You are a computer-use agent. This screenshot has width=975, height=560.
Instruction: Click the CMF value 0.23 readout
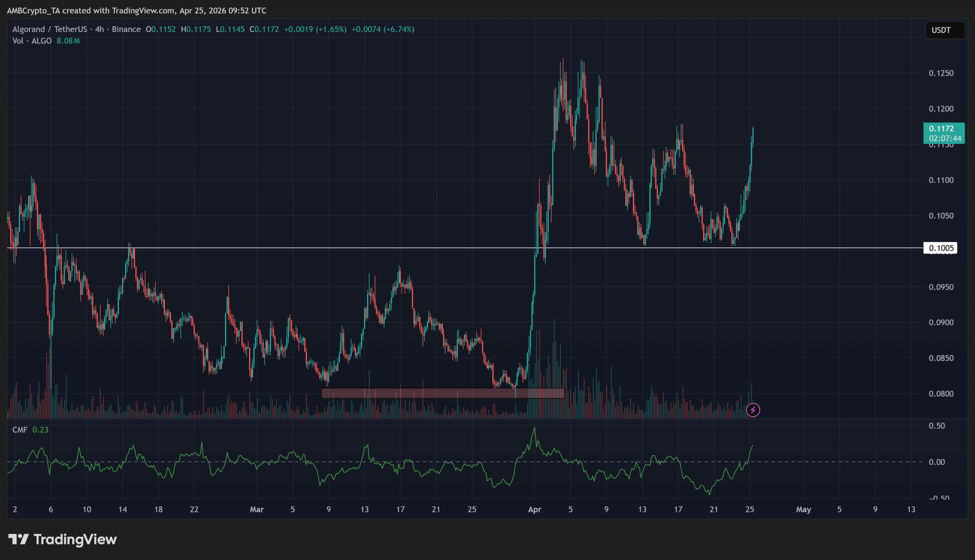(40, 430)
